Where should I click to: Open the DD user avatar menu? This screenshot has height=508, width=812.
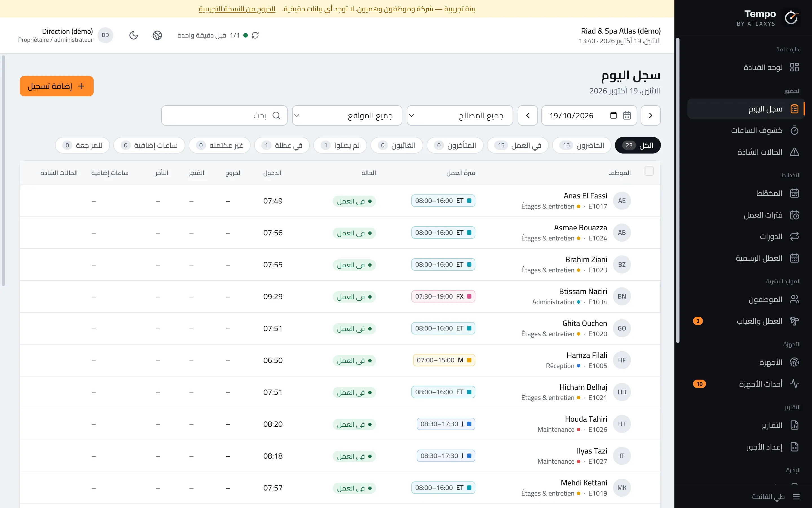105,35
